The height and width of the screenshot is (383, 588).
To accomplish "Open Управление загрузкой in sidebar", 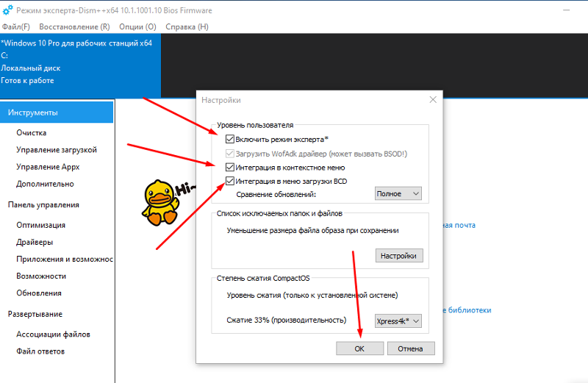I will click(57, 150).
